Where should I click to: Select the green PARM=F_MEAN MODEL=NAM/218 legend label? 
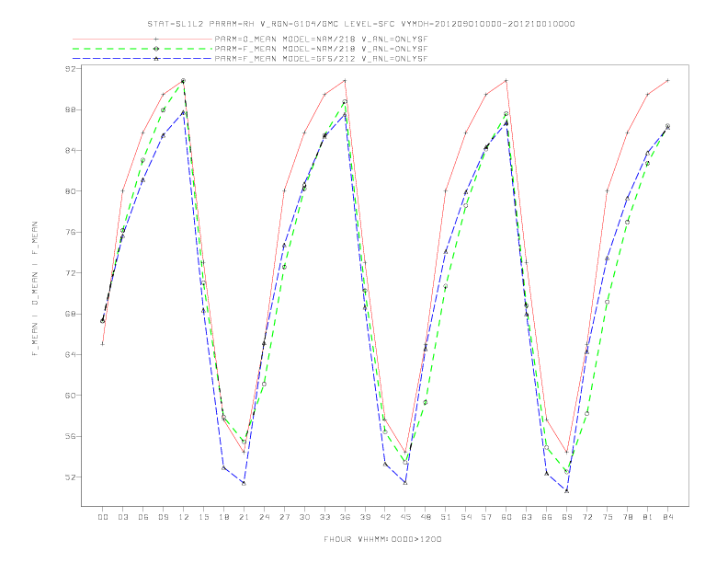tap(321, 49)
